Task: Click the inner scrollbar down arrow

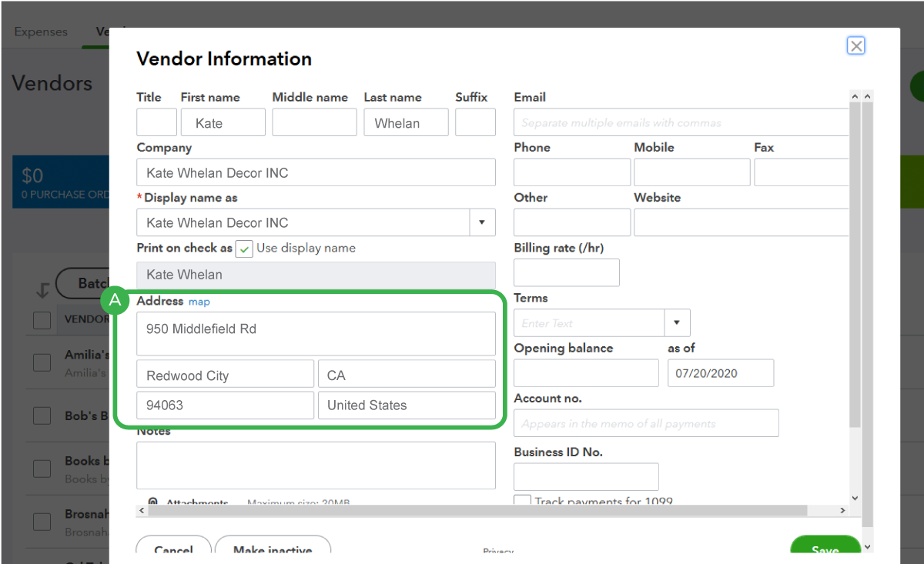Action: 855,499
